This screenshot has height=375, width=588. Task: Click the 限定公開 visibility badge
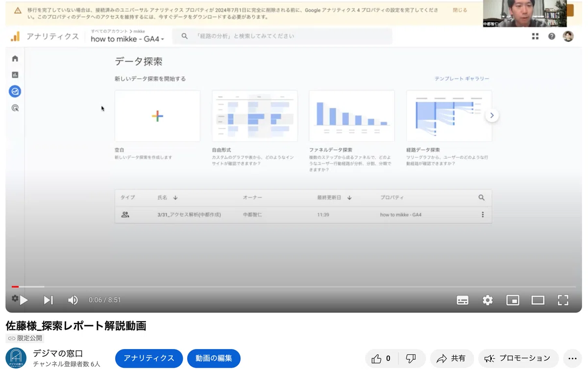tap(25, 338)
